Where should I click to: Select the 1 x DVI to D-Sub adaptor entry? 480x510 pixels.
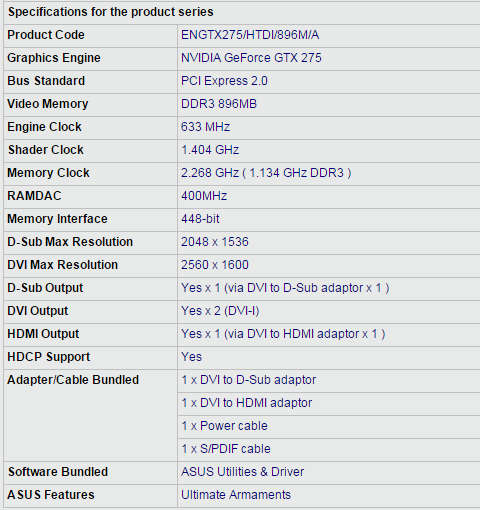click(249, 380)
